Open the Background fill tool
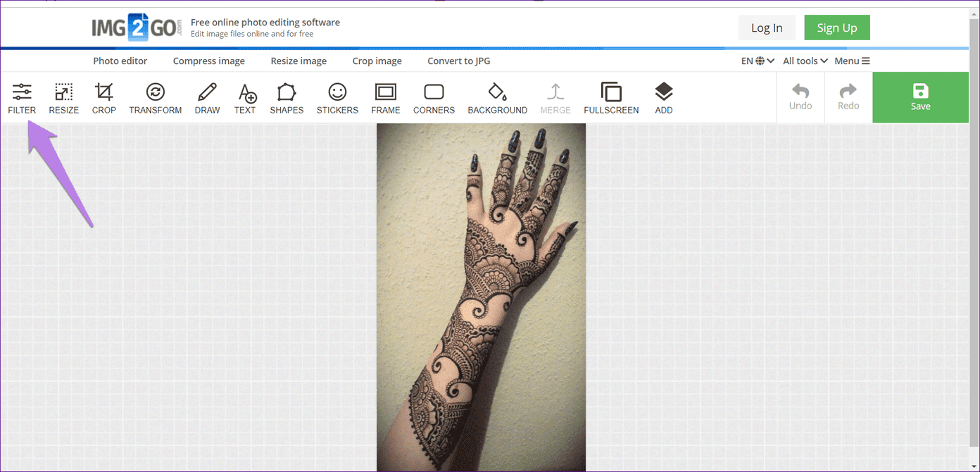 pos(497,98)
